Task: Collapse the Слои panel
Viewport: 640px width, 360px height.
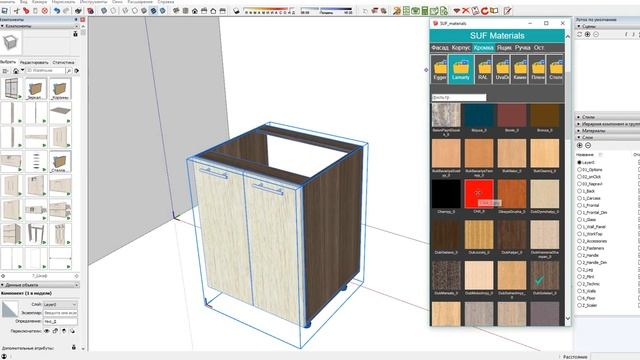Action: tap(607, 138)
